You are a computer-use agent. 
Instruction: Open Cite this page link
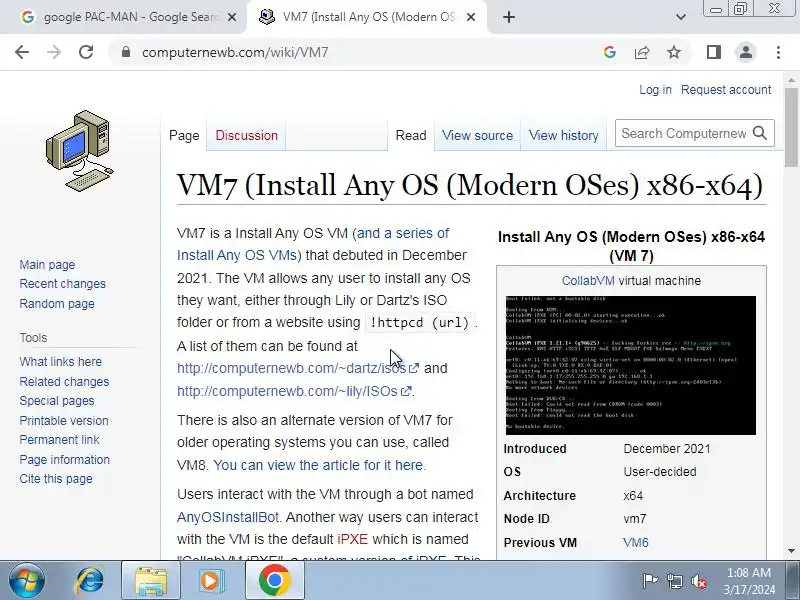[56, 479]
